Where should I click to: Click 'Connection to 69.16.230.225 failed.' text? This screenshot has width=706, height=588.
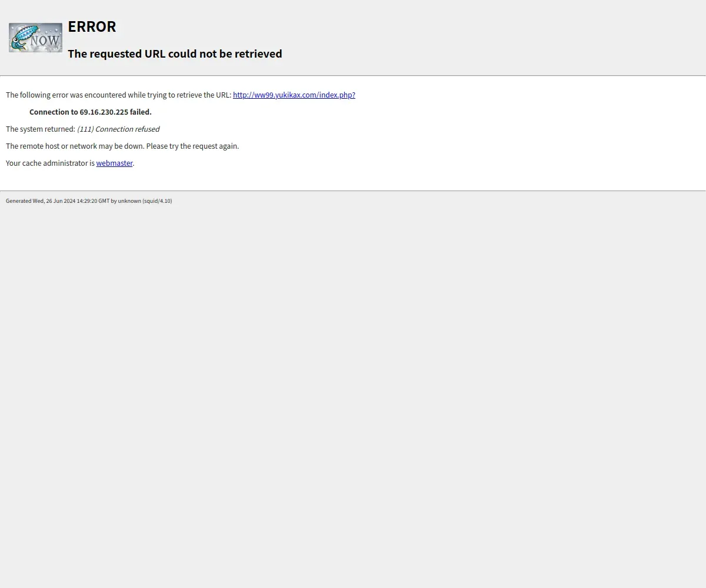tap(91, 112)
